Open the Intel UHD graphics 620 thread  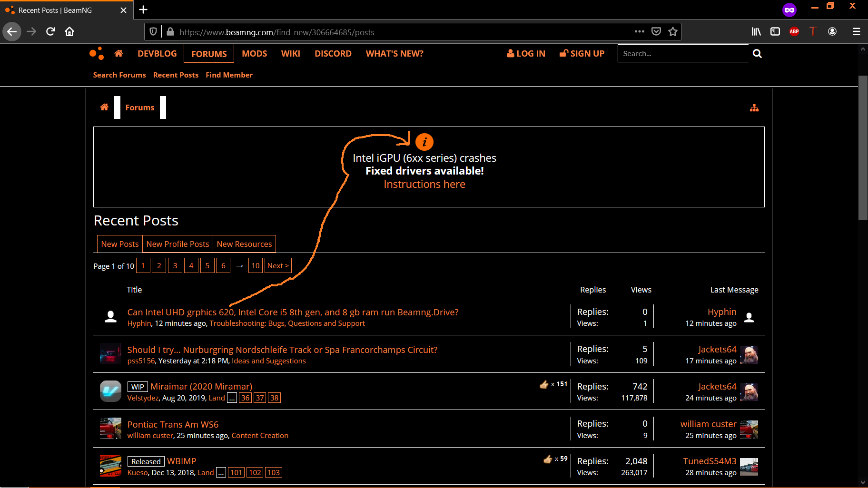[x=293, y=312]
